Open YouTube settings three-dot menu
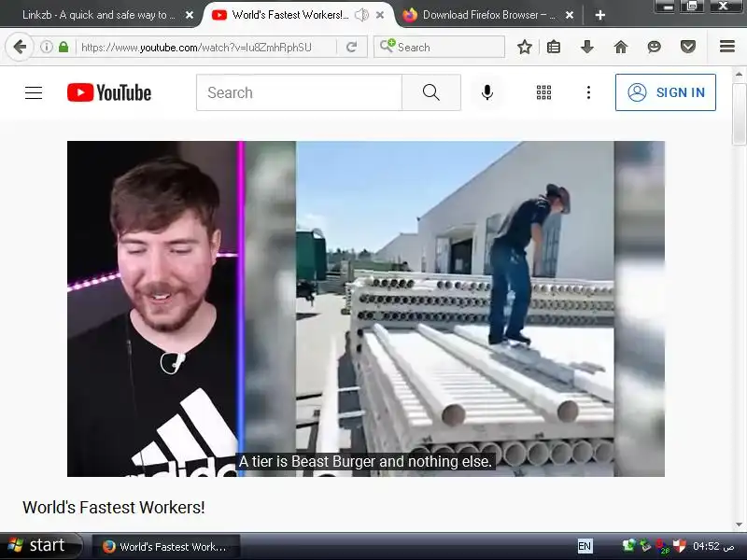 click(589, 92)
